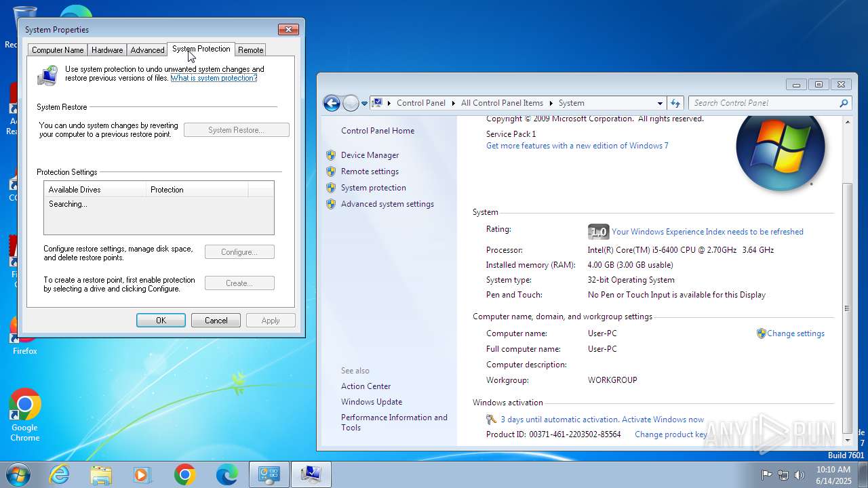This screenshot has width=868, height=488.
Task: Open the Start menu
Action: coord(18,474)
